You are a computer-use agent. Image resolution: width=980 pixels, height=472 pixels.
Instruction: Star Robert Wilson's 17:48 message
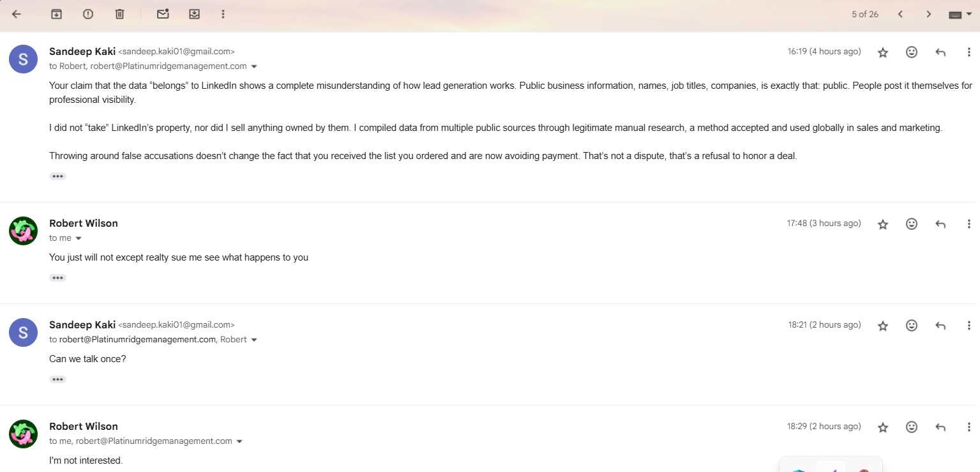[883, 224]
